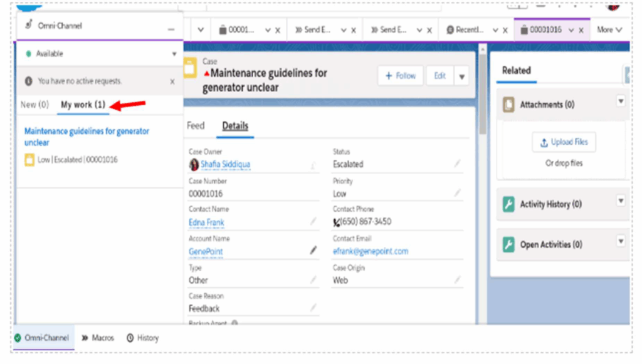The height and width of the screenshot is (364, 642).
Task: Click the vertical scrollbar in case details
Action: click(482, 119)
